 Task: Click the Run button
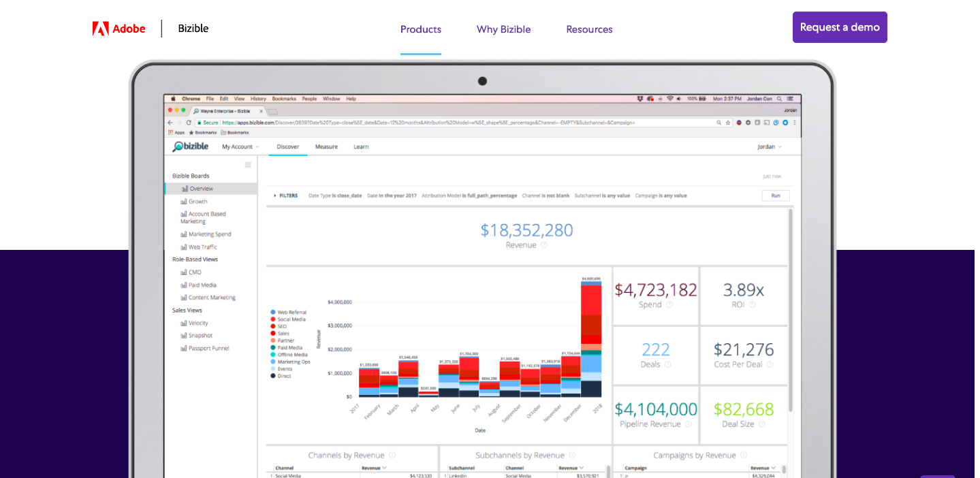click(776, 196)
